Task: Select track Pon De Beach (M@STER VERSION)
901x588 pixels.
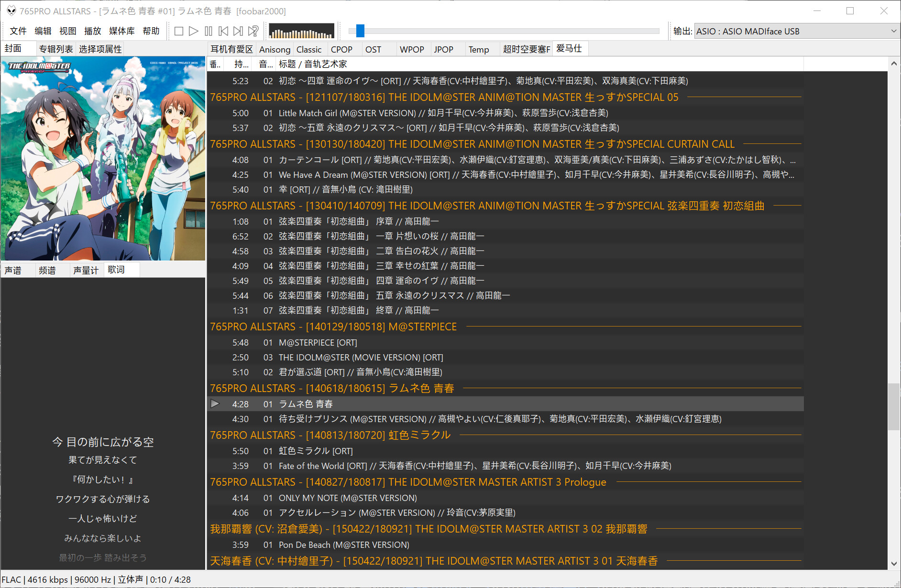Action: (x=505, y=544)
